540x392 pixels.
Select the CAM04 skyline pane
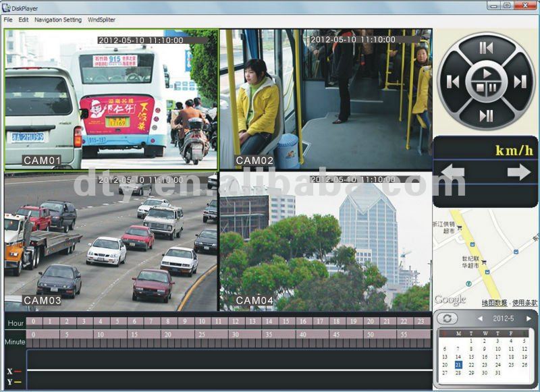(326, 242)
